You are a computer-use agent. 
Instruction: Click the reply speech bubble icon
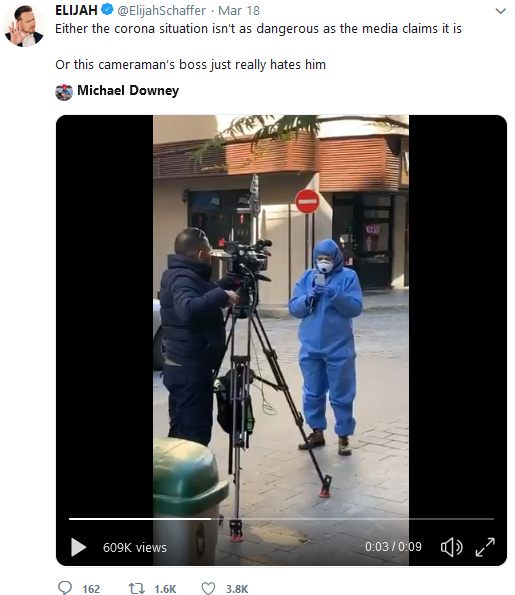click(x=65, y=588)
